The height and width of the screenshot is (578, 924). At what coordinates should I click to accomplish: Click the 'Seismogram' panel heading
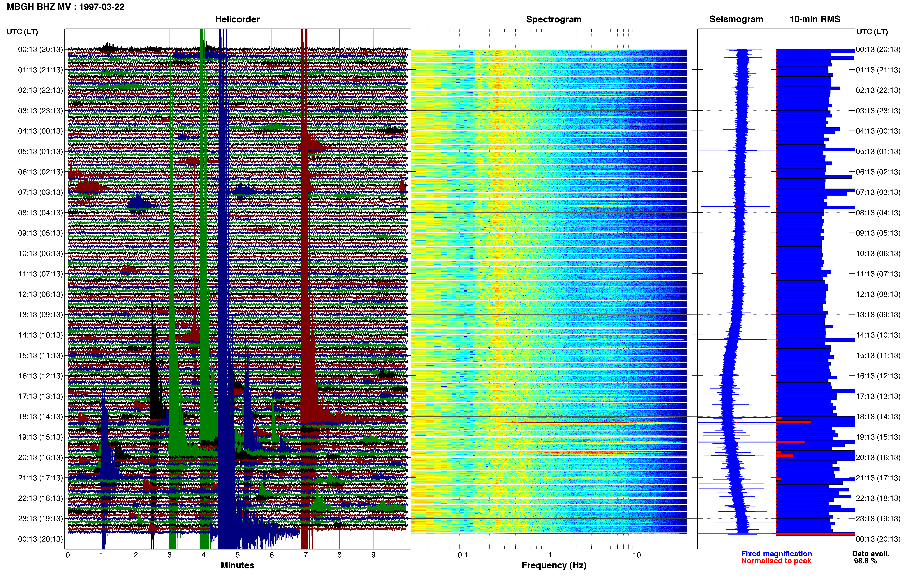pos(736,19)
